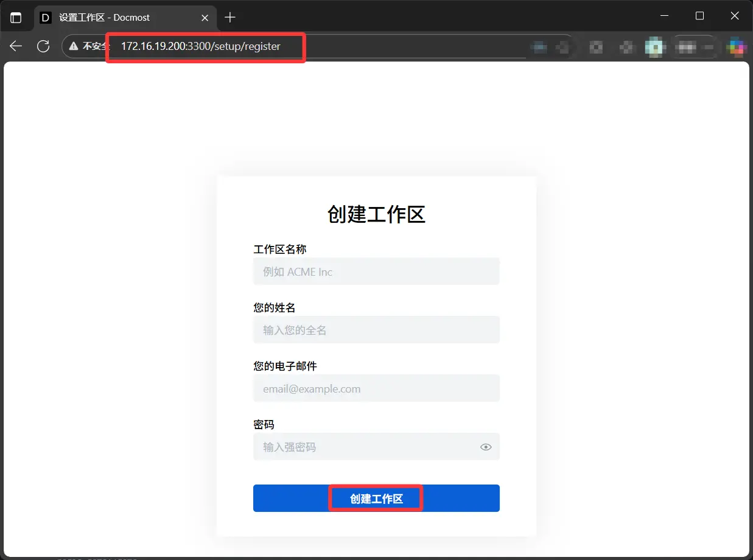Image resolution: width=753 pixels, height=560 pixels.
Task: Click the Docmost favicon on the tab
Action: (46, 18)
